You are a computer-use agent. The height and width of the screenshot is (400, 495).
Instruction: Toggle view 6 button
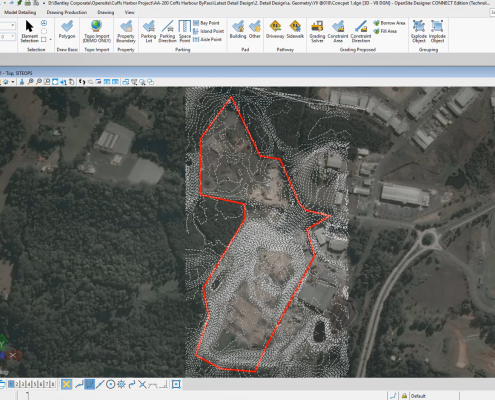pos(41,384)
